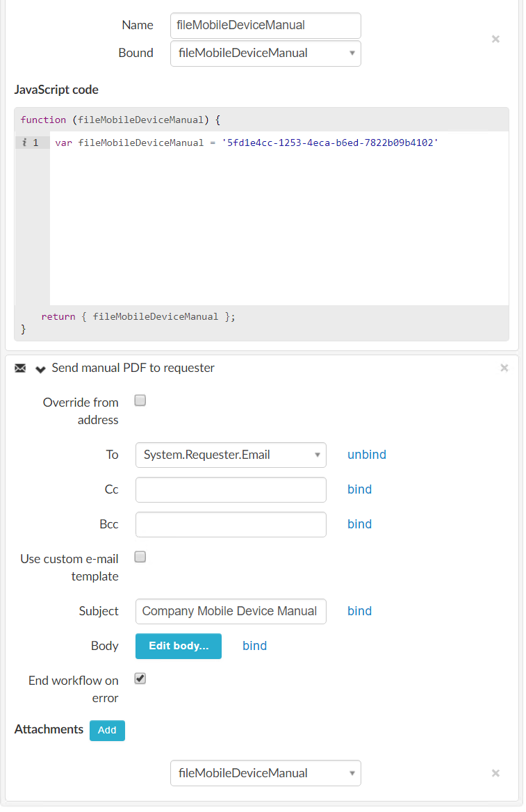Collapse the Send manual PDF to requester section
Viewport: 526px width, 812px height.
click(x=40, y=368)
